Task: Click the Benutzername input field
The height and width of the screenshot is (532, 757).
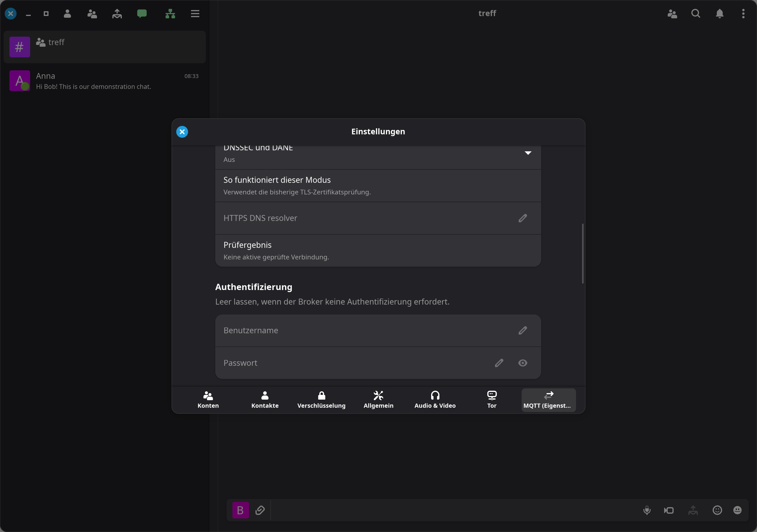Action: tap(378, 331)
